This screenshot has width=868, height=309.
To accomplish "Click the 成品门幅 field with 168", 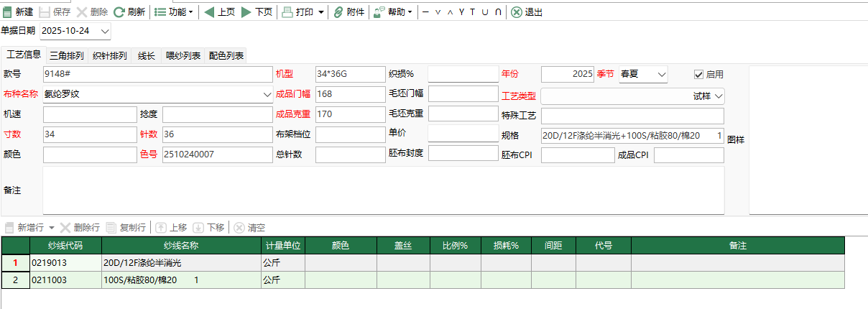I will [x=351, y=94].
